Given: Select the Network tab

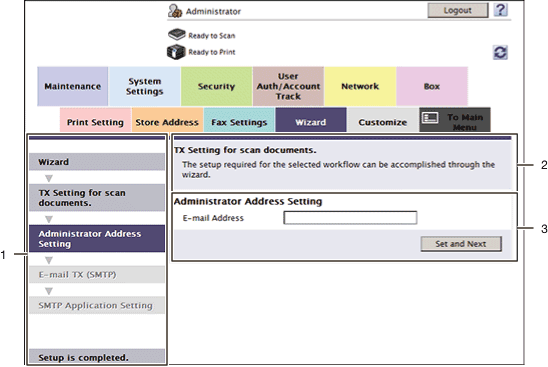Looking at the screenshot, I should click(360, 86).
